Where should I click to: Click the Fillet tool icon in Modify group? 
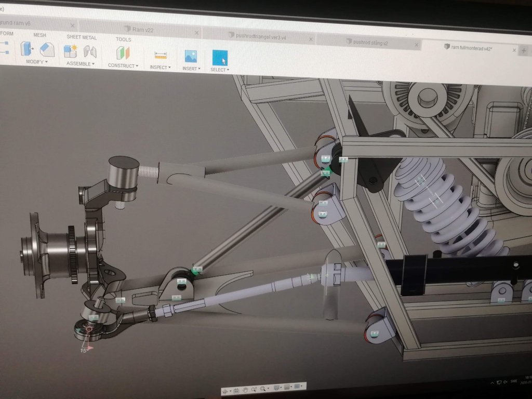pos(47,50)
